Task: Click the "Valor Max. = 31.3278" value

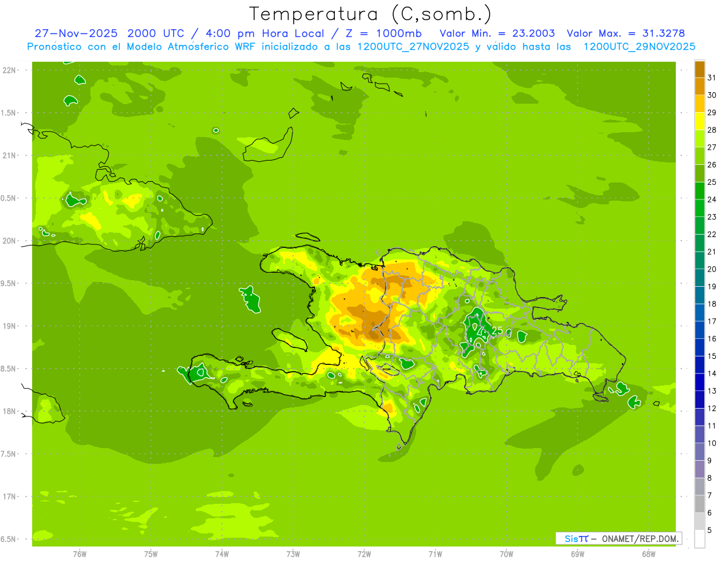Action: coord(625,33)
